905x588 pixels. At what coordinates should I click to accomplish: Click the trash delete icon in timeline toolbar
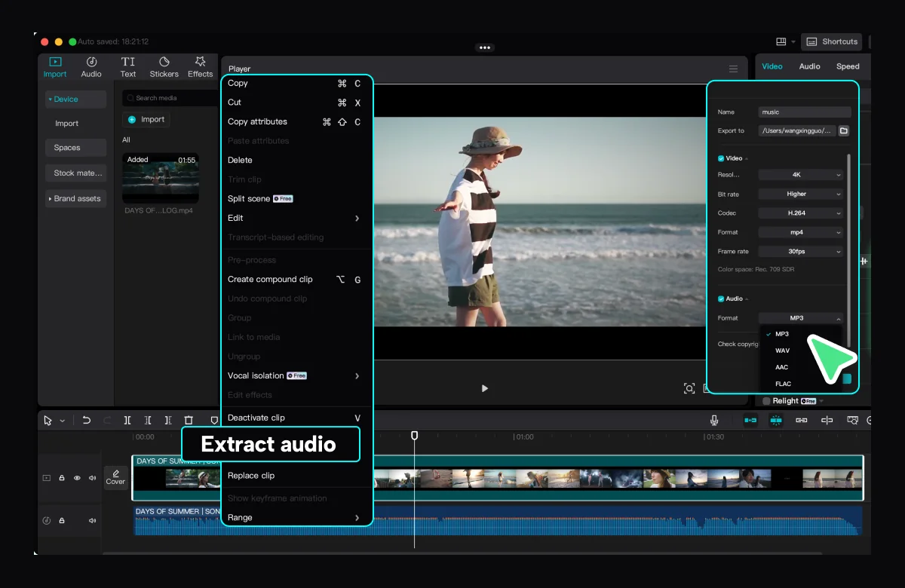[189, 420]
